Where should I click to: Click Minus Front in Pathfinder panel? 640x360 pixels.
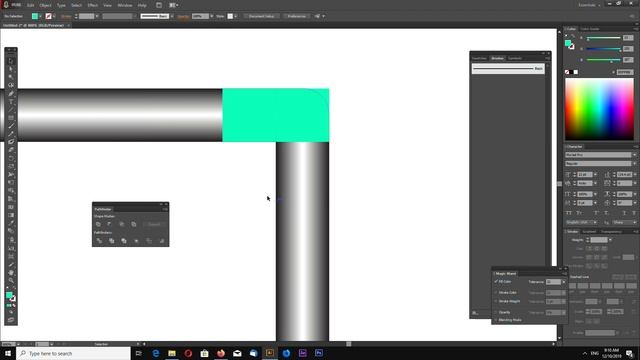[110, 224]
